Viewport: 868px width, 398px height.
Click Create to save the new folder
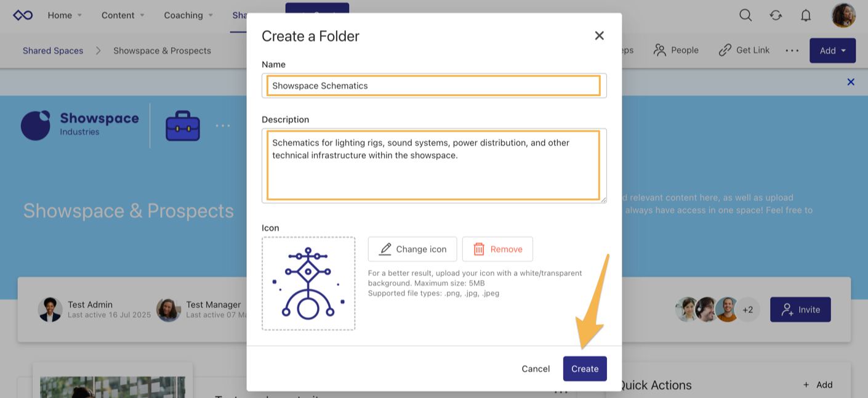[584, 368]
